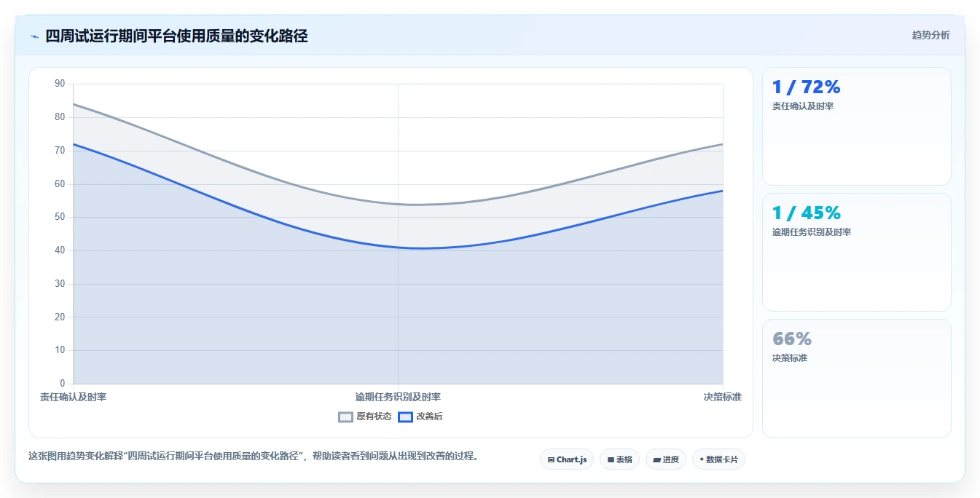
Task: Select the 数据卡片 tag
Action: 718,459
